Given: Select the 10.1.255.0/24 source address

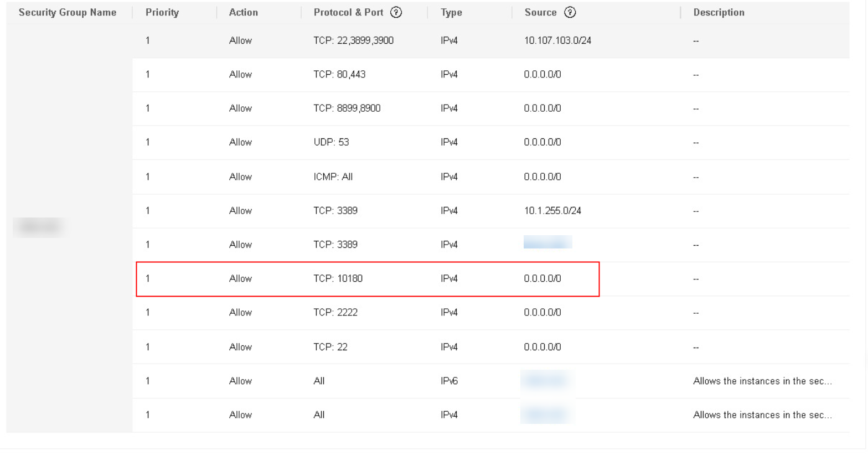Looking at the screenshot, I should coord(552,211).
